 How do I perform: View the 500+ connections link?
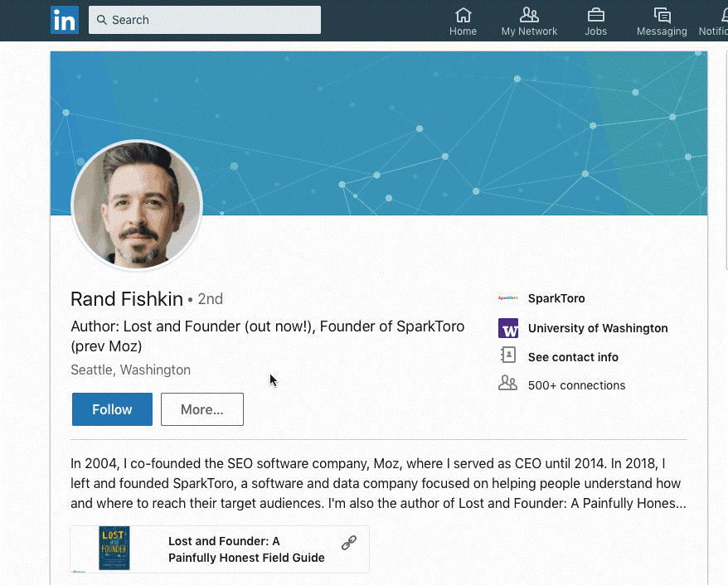click(576, 385)
